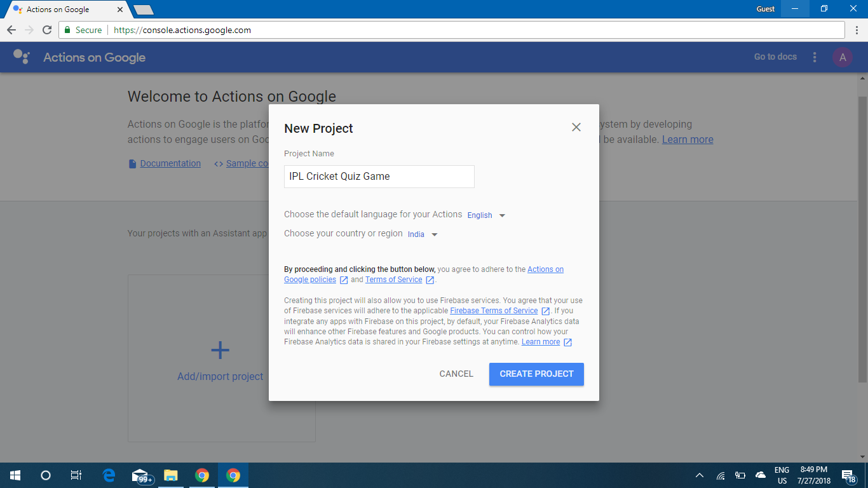
Task: Click Add/import project label
Action: 220,377
